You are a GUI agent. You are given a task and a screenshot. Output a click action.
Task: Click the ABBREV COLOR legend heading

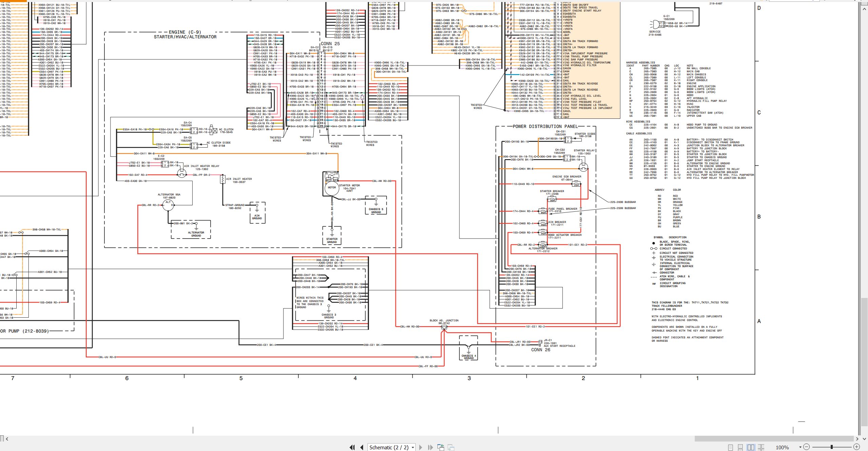point(668,190)
